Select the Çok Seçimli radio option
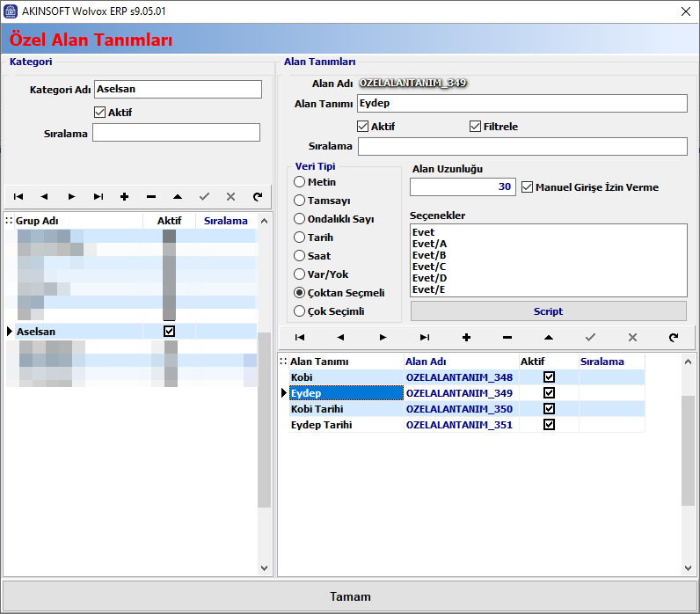The width and height of the screenshot is (700, 614). click(300, 311)
